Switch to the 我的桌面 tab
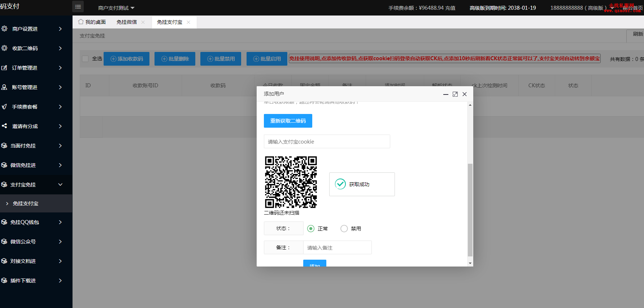644x308 pixels. coord(92,22)
